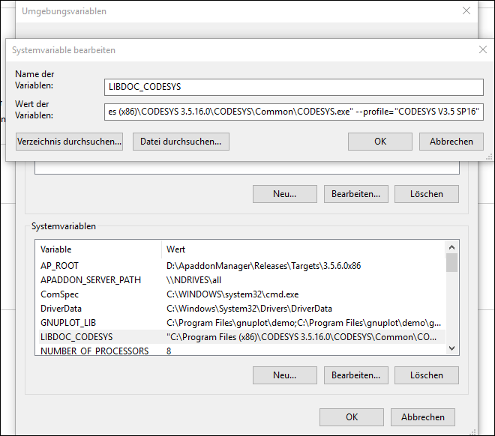Click the down arrow of system variables scrollbar
This screenshot has height=436, width=495.
point(452,348)
